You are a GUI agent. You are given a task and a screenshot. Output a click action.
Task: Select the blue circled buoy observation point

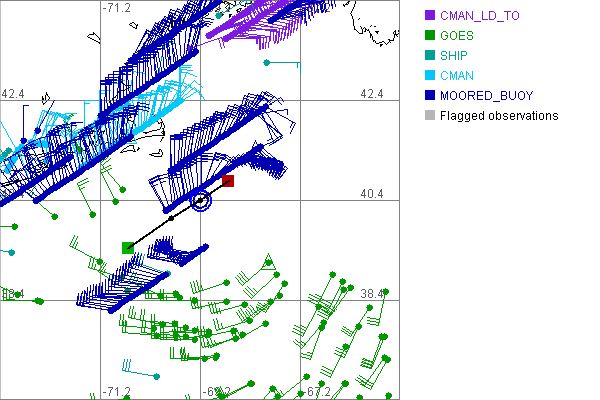click(201, 200)
